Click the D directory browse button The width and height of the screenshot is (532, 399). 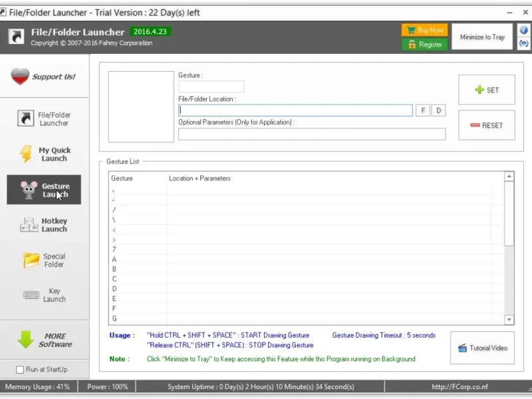pyautogui.click(x=438, y=110)
